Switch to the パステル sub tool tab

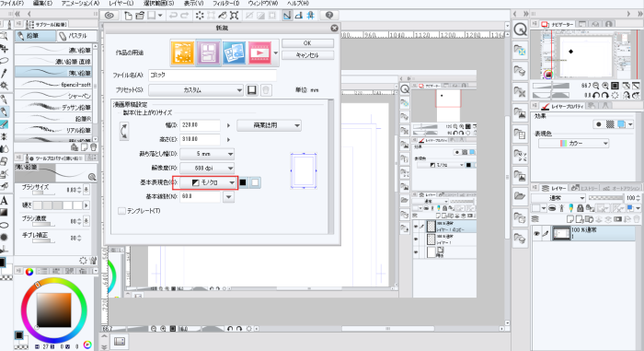click(76, 36)
